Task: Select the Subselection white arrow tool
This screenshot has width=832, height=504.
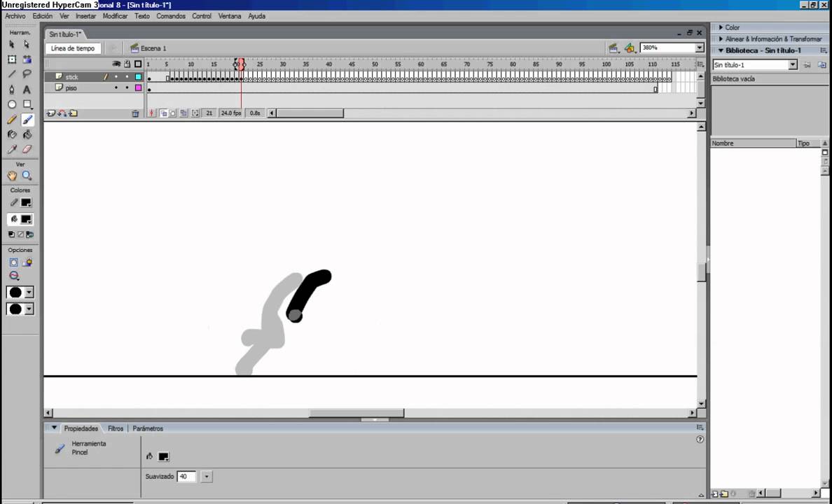Action: [x=27, y=45]
